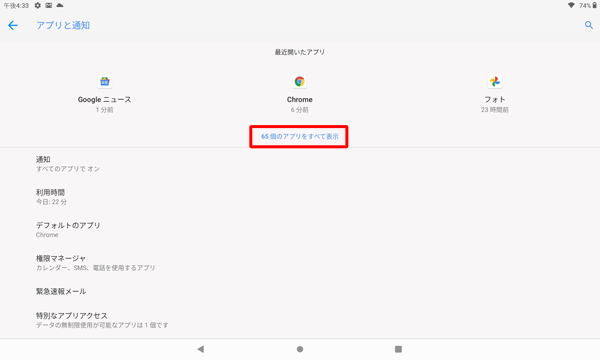Open the Chrome app icon
The image size is (600, 360).
click(x=300, y=81)
